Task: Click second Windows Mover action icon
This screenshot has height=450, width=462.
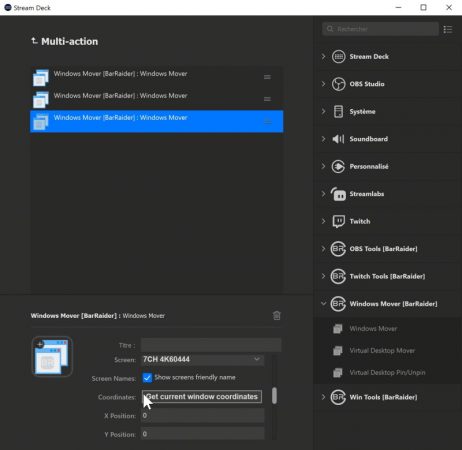Action: pyautogui.click(x=41, y=99)
